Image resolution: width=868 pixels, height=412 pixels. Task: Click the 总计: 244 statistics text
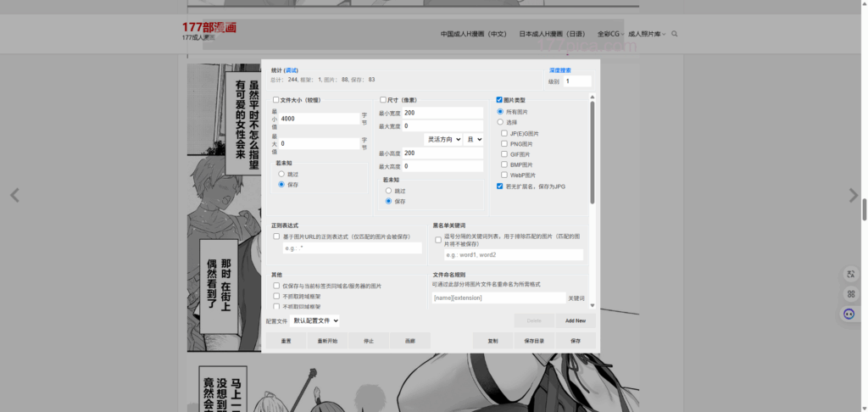(x=284, y=80)
